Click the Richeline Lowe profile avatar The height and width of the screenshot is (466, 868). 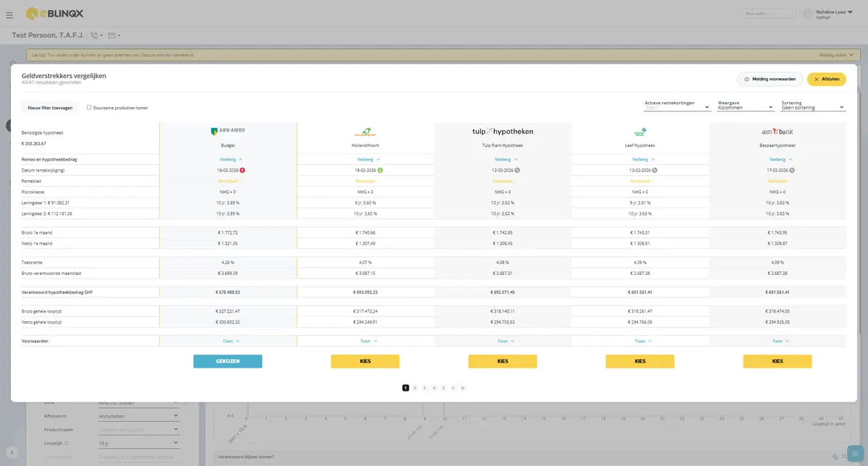[x=808, y=14]
